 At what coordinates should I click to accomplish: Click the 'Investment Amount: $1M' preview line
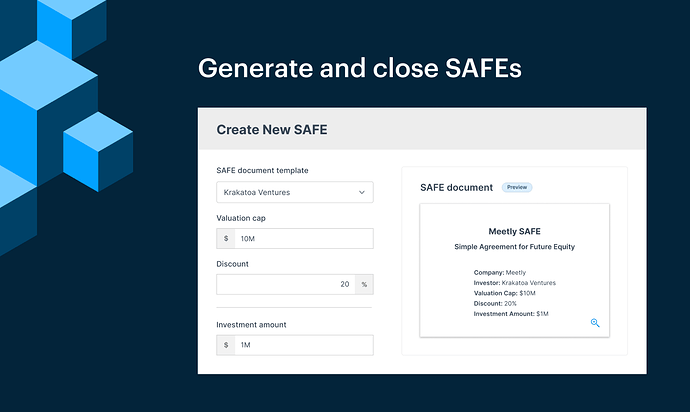(x=511, y=314)
